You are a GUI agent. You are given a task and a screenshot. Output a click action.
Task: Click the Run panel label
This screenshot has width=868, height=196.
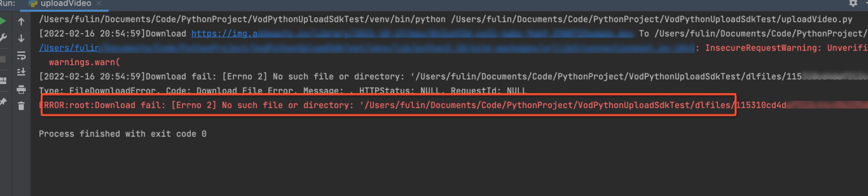[x=8, y=3]
